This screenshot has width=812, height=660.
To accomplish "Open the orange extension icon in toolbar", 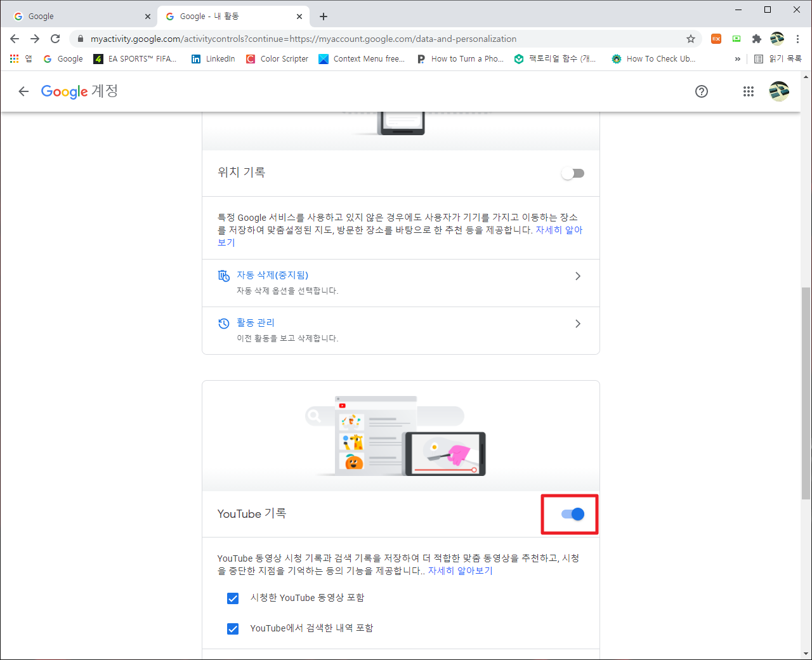I will tap(716, 39).
